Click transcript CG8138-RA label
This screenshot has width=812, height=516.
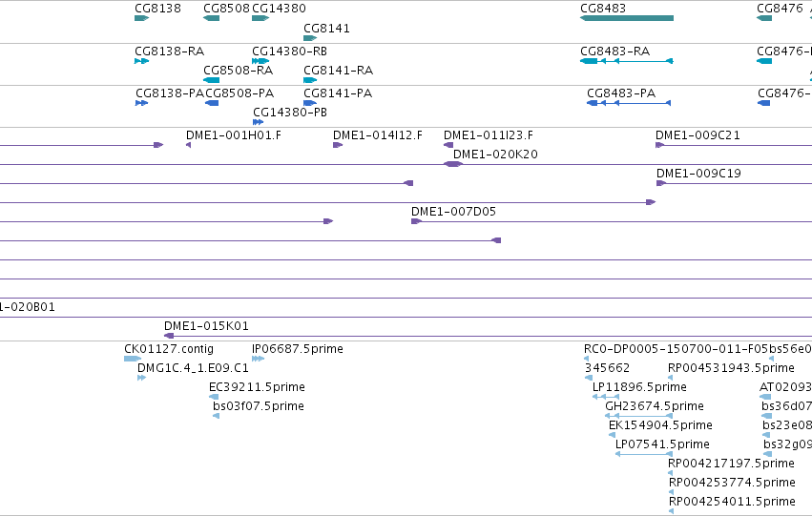169,52
